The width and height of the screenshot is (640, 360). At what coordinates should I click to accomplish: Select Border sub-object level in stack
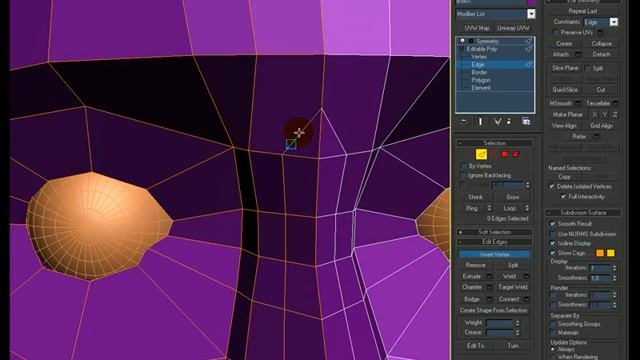pos(479,72)
